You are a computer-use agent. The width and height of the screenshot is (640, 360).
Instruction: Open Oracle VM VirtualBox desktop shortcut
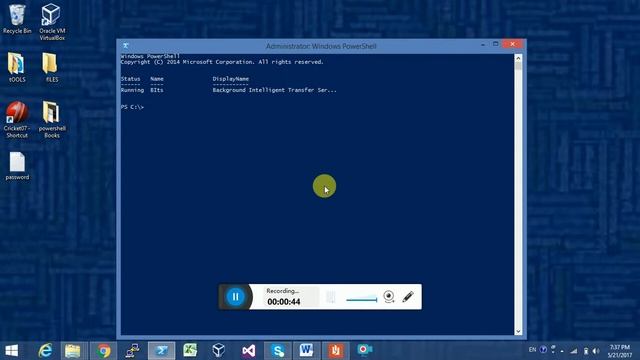coord(52,22)
